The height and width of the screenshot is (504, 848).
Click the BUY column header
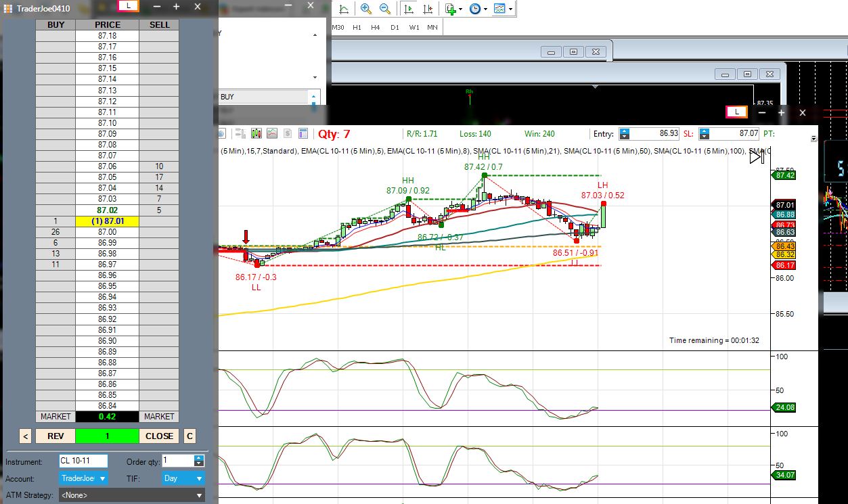(x=55, y=25)
